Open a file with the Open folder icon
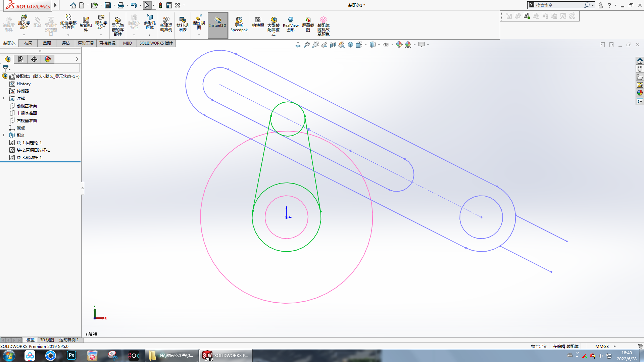644x362 pixels. (94, 5)
